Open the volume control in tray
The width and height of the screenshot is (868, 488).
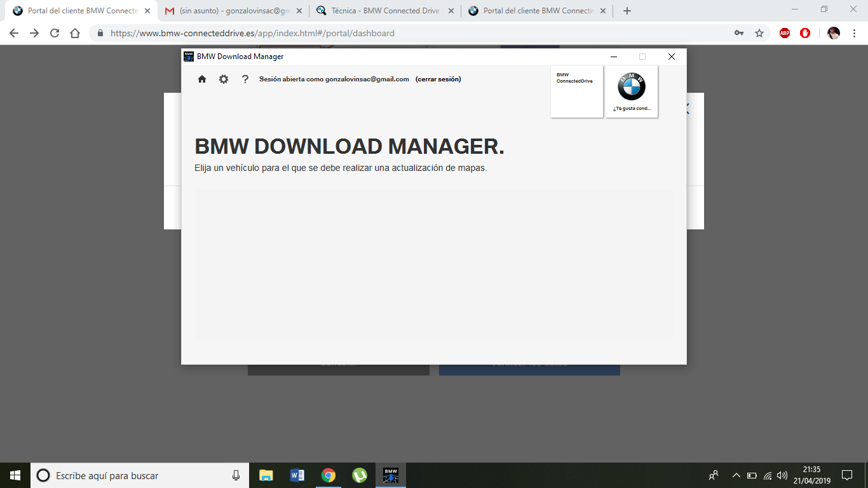(x=782, y=475)
